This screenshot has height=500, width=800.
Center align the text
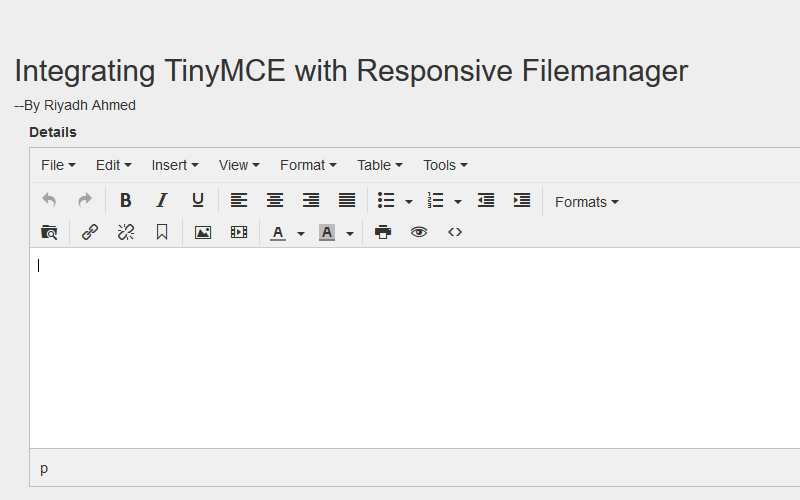[x=275, y=201]
